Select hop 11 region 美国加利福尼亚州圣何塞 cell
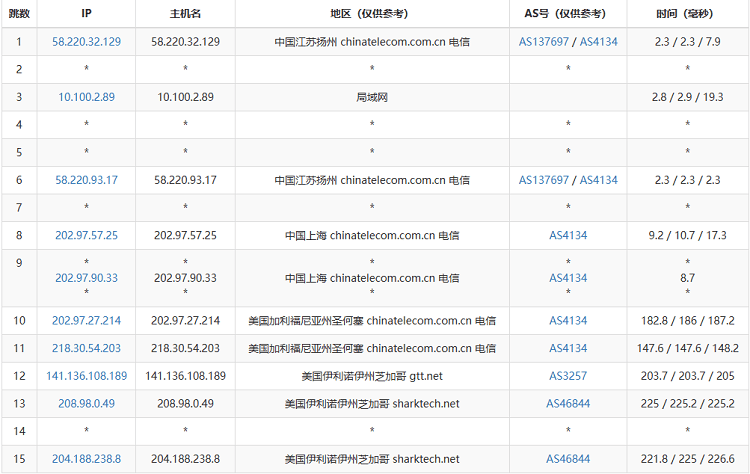The height and width of the screenshot is (474, 750). click(x=372, y=348)
